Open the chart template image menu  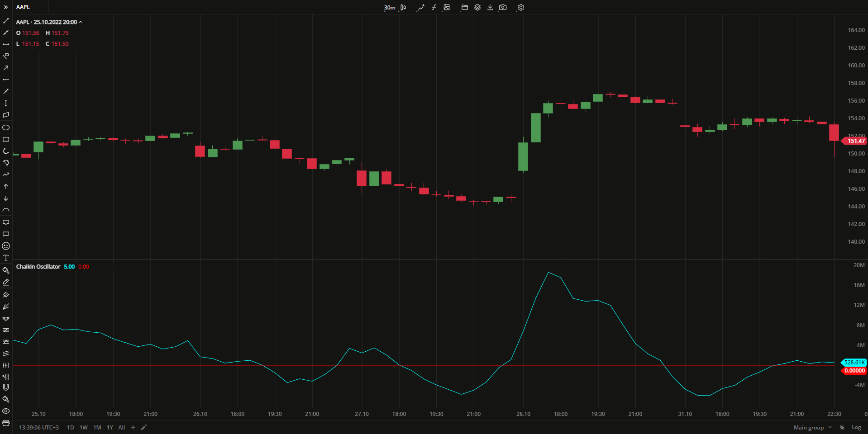[x=447, y=7]
